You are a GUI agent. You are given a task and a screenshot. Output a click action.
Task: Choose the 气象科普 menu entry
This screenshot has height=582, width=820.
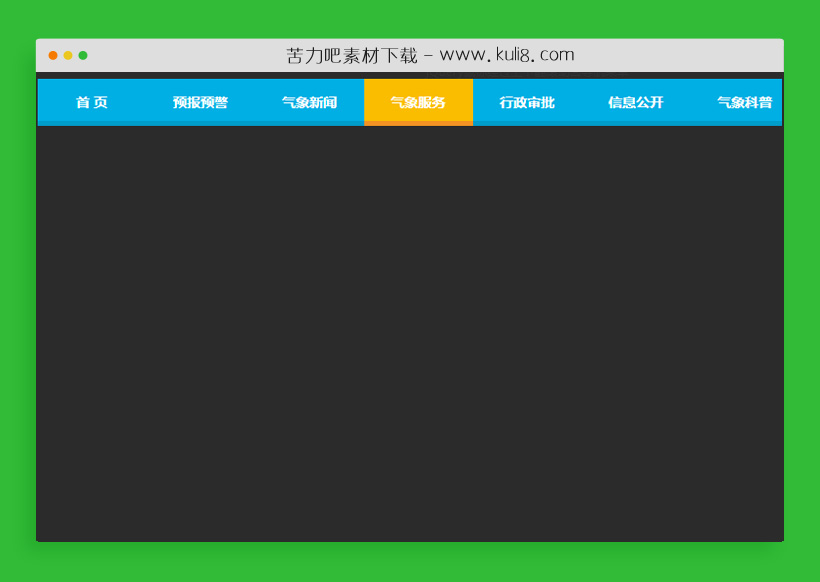[x=744, y=102]
